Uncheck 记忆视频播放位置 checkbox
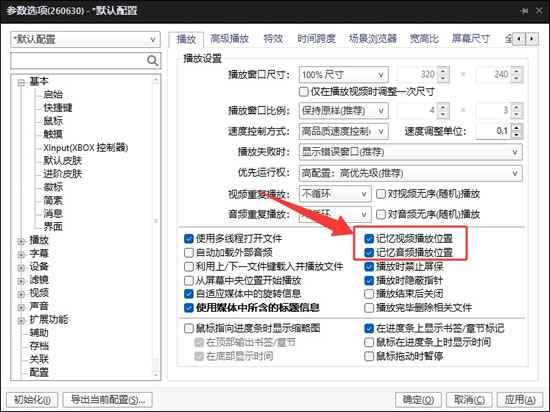550x412 pixels. click(x=369, y=238)
